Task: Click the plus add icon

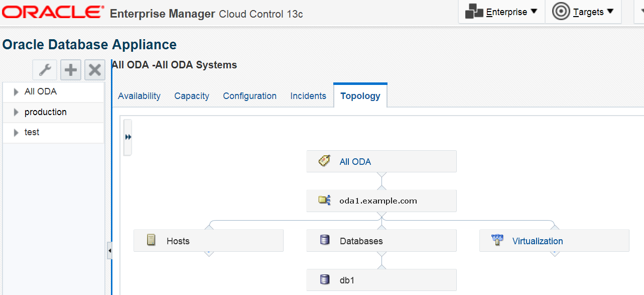Action: point(71,70)
